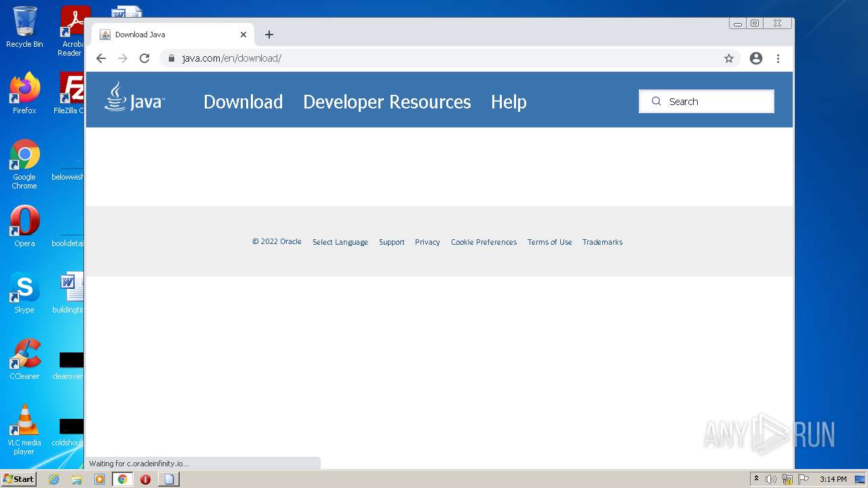
Task: Open the Windows Start menu
Action: pos(18,479)
